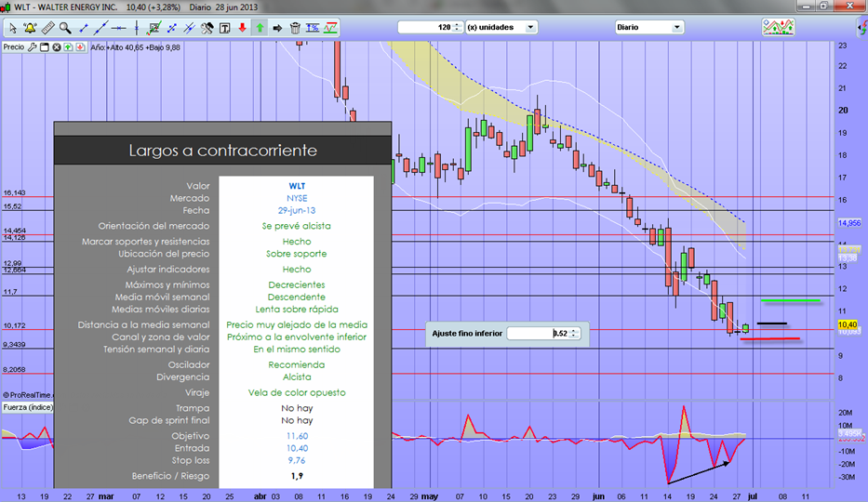Open the '(x) unidades' dropdown

(x=530, y=27)
